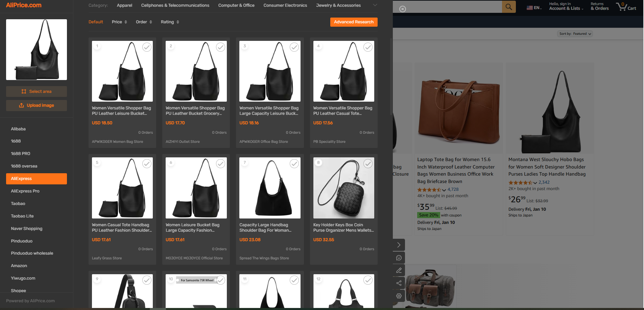This screenshot has width=644, height=310.
Task: Click the share icon on the side strip
Action: click(x=399, y=283)
